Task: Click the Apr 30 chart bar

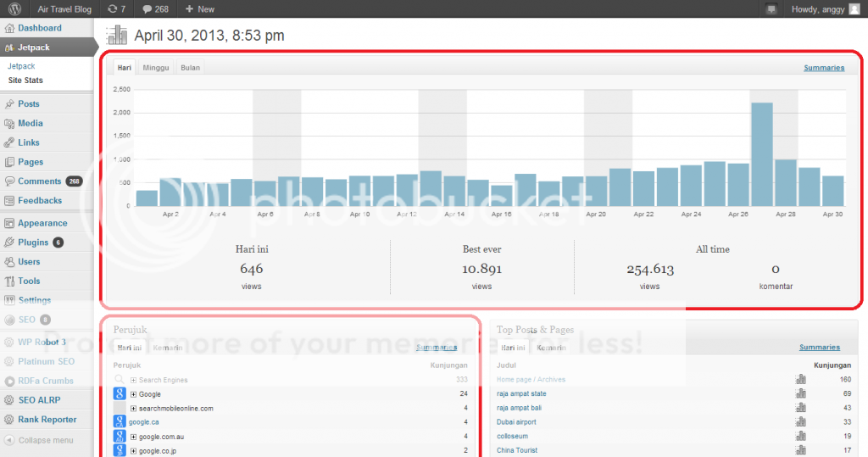Action: (x=832, y=191)
